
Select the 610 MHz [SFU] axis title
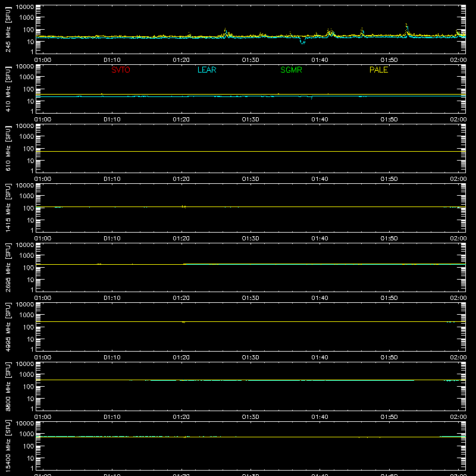[x=8, y=148]
